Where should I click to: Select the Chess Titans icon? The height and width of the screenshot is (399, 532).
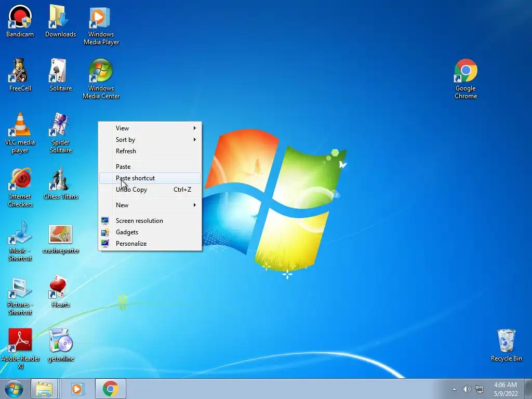(x=60, y=183)
